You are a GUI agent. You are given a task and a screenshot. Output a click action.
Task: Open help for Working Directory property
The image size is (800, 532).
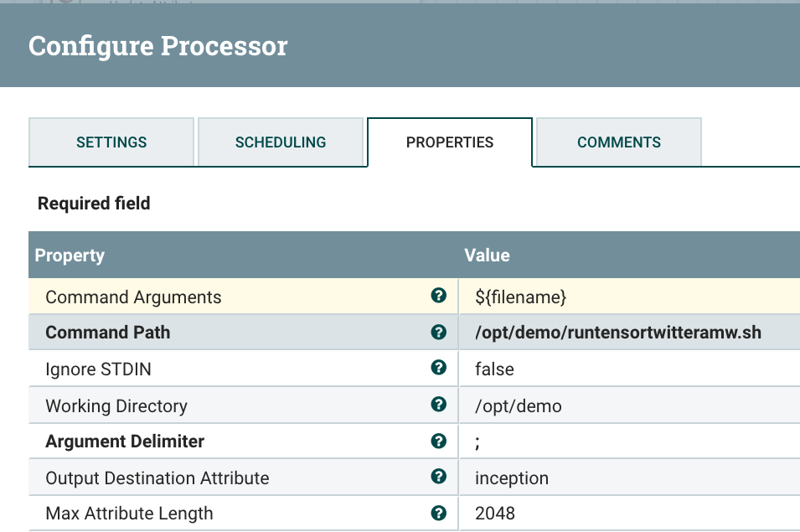[x=439, y=405]
